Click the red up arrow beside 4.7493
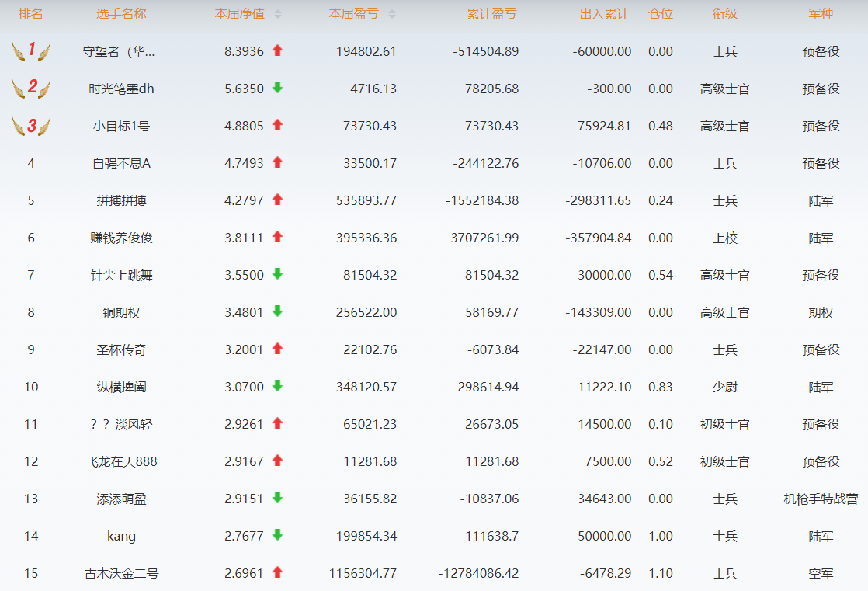868x591 pixels. pos(278,162)
